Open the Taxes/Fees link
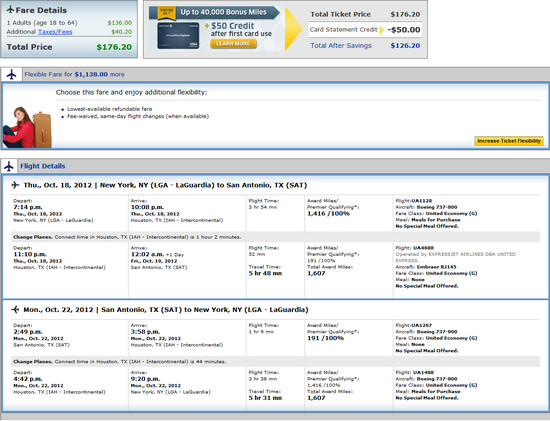550x421 pixels. pos(55,32)
